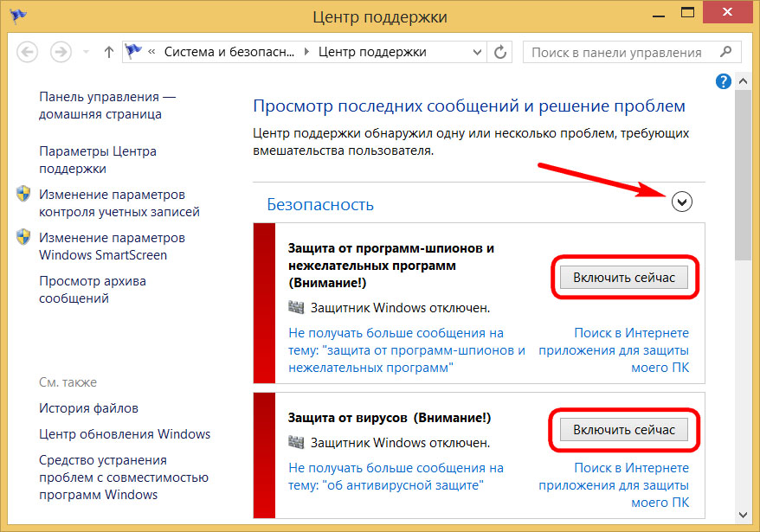This screenshot has width=760, height=532.
Task: Click Defender icon in spyware section
Action: point(296,307)
